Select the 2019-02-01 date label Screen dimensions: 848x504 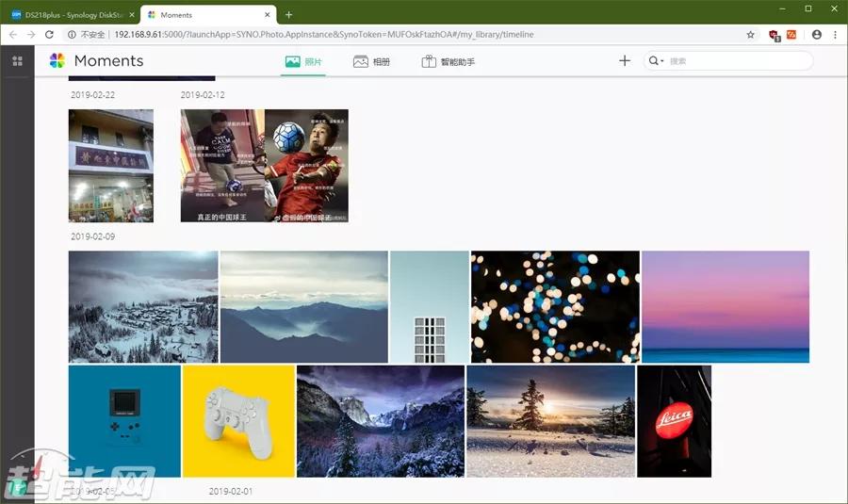click(x=231, y=491)
